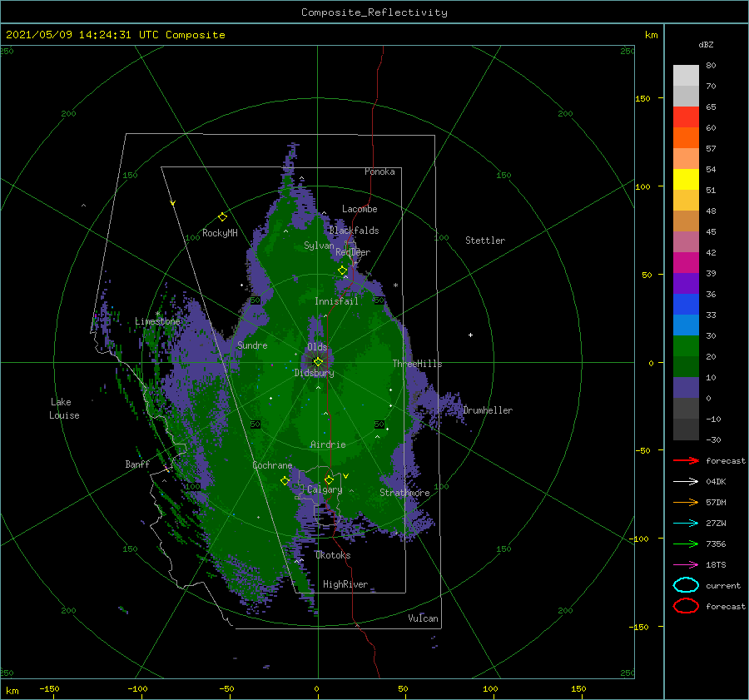This screenshot has height=700, width=749.
Task: Click the Blackfalds town label
Action: tap(354, 231)
